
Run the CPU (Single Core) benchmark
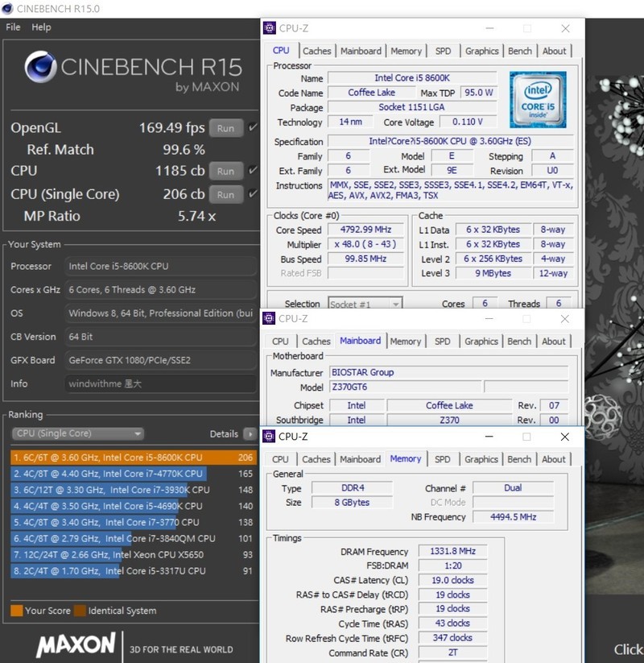click(x=225, y=194)
